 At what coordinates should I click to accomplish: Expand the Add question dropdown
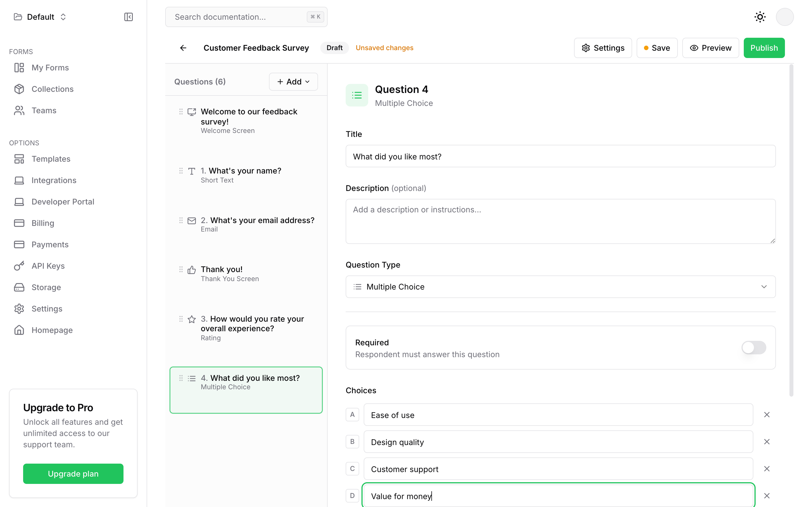click(x=293, y=82)
